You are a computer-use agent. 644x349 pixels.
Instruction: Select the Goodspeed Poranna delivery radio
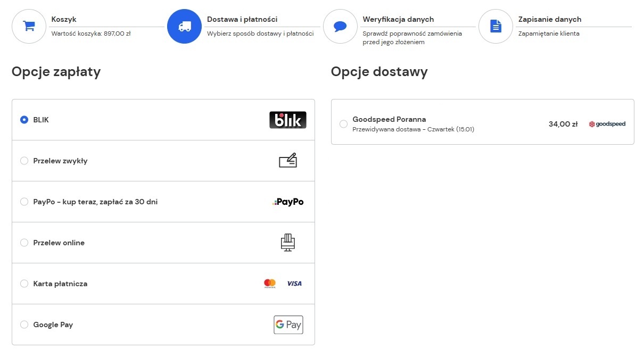pyautogui.click(x=343, y=124)
